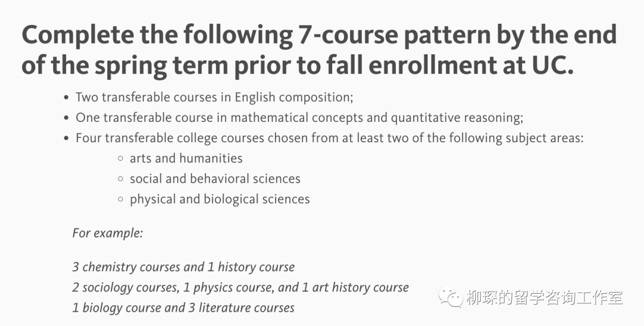Click the "3 chemistry courses and 1 history course" line

[x=183, y=267]
